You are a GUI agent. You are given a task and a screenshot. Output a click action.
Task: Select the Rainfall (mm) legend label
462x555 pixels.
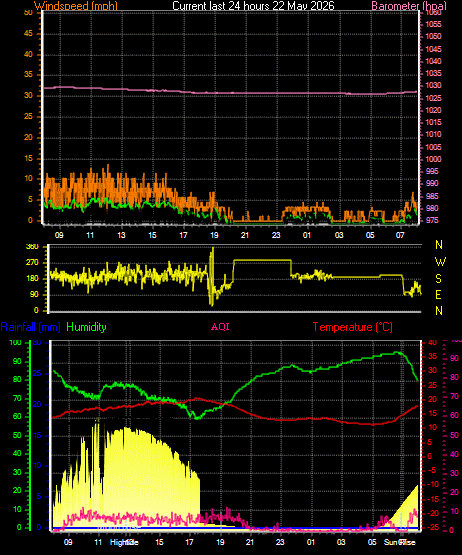(30, 327)
